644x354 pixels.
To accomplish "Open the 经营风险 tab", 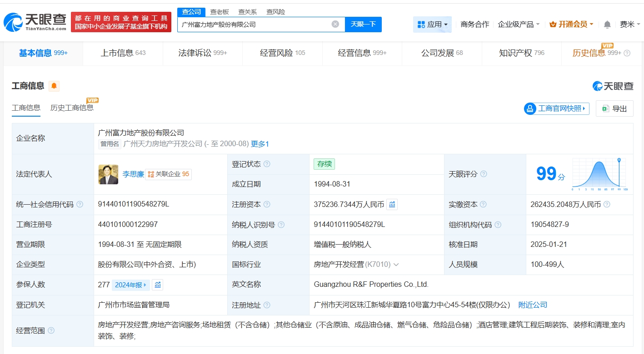I will (x=283, y=53).
